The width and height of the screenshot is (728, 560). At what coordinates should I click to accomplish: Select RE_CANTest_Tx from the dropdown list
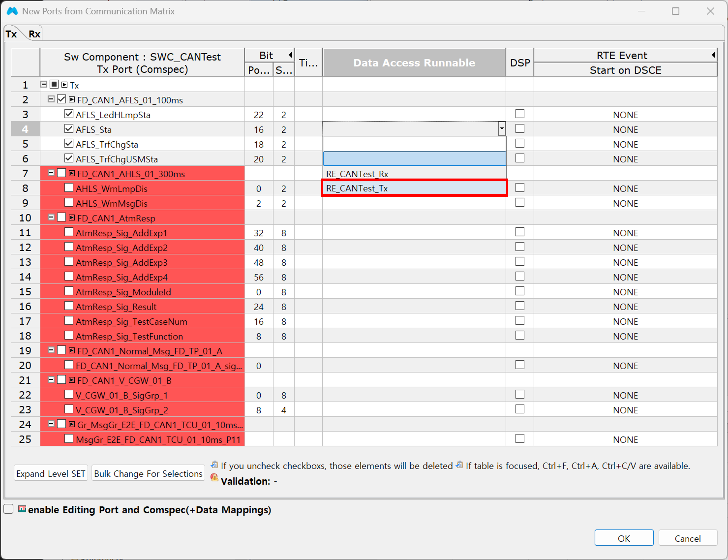pyautogui.click(x=414, y=188)
